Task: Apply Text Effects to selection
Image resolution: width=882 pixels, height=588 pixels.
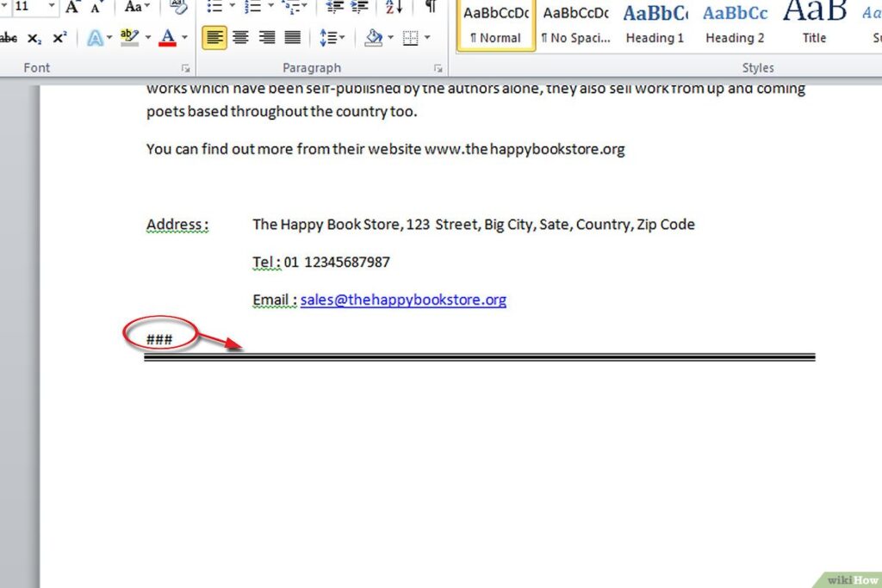Action: (x=95, y=38)
